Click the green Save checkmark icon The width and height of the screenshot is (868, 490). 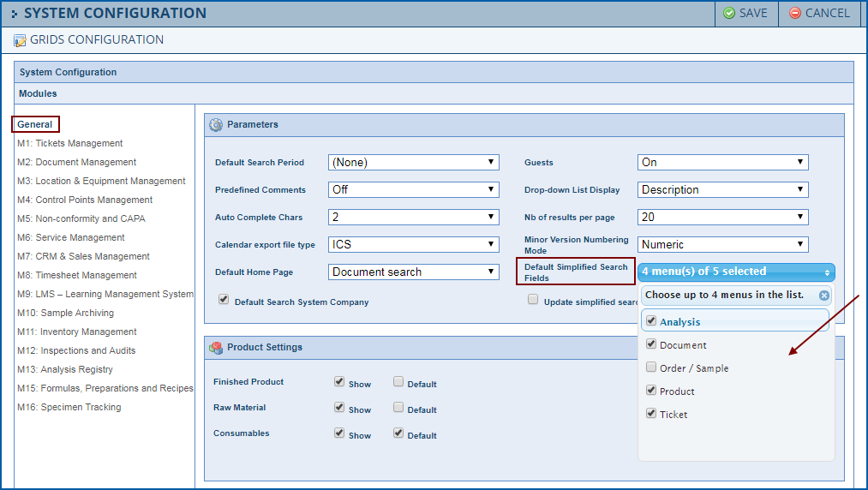tap(728, 13)
